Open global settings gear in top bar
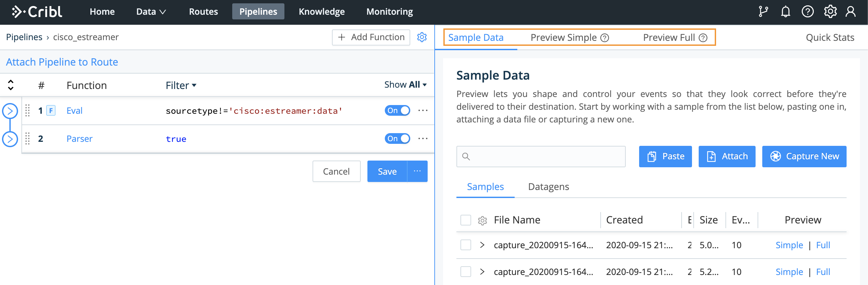Viewport: 868px width, 285px height. click(830, 11)
